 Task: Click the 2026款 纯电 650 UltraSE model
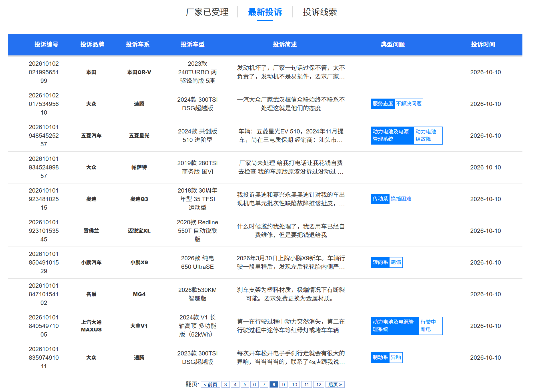click(197, 263)
